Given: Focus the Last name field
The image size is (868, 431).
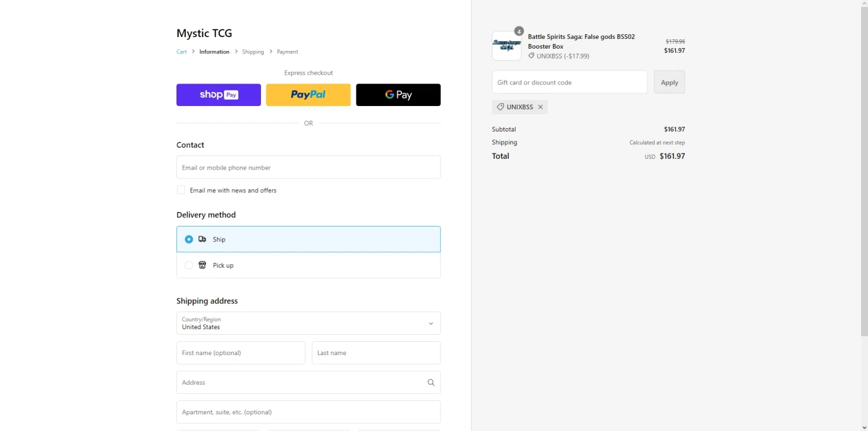Looking at the screenshot, I should point(376,353).
